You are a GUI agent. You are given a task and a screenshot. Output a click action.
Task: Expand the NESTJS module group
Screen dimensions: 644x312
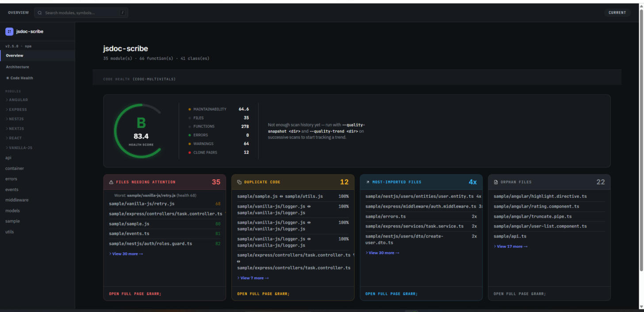click(15, 119)
